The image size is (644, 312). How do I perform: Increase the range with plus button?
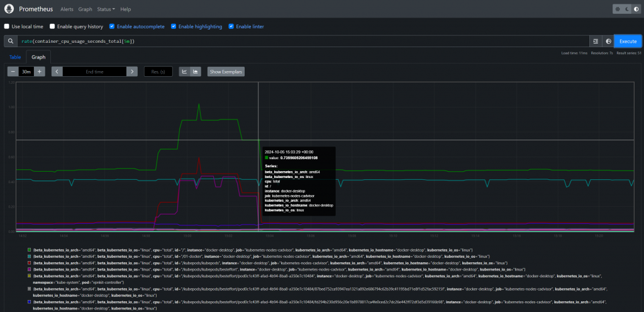pyautogui.click(x=40, y=72)
